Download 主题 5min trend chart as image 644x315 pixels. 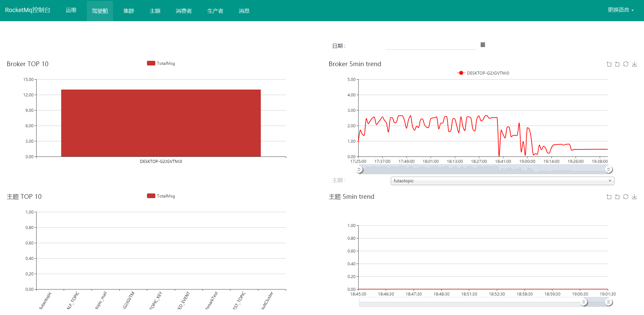tap(634, 197)
